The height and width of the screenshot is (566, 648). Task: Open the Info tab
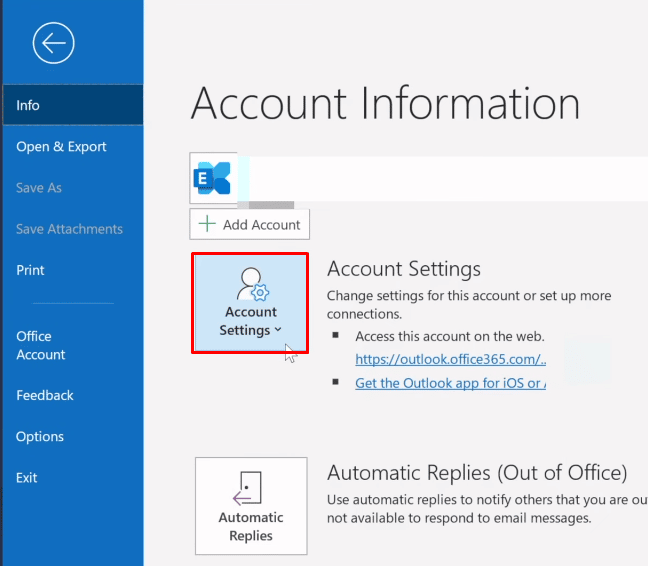[x=73, y=105]
